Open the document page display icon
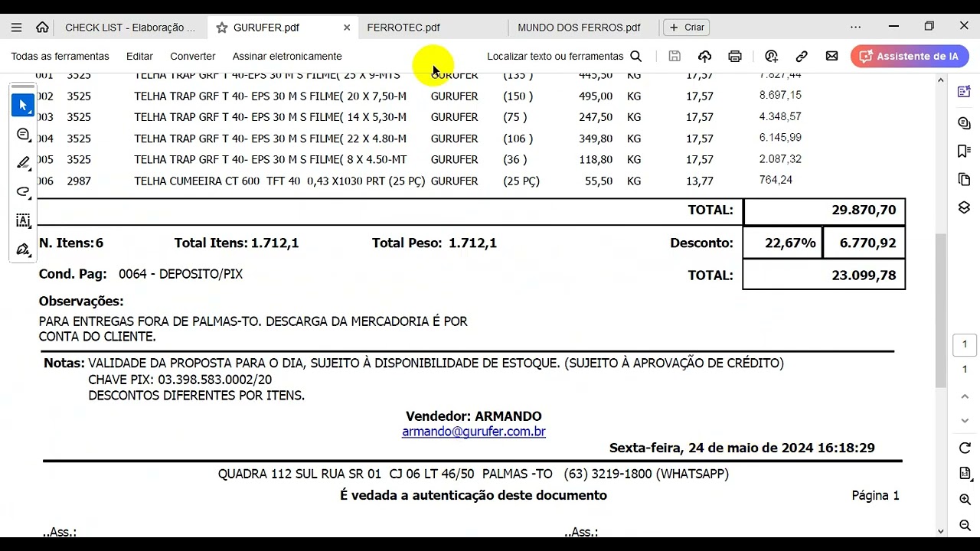 [965, 474]
